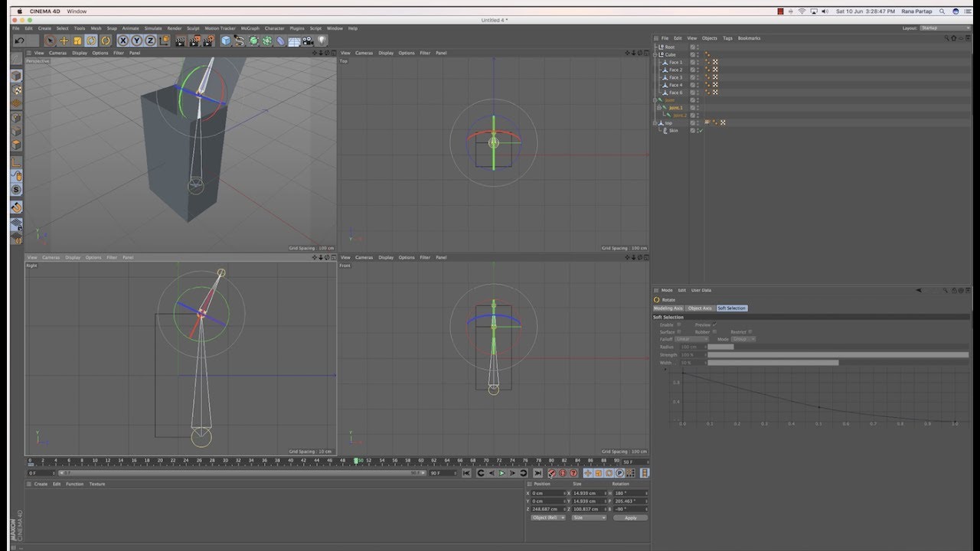The height and width of the screenshot is (551, 980).
Task: Open the MoGraph menu
Action: (250, 28)
